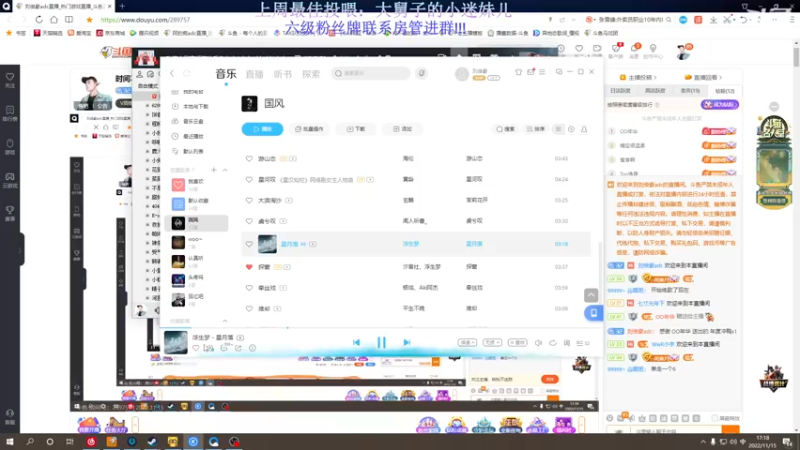Open the 我喜欢 playlist thumbnail

coord(178,185)
